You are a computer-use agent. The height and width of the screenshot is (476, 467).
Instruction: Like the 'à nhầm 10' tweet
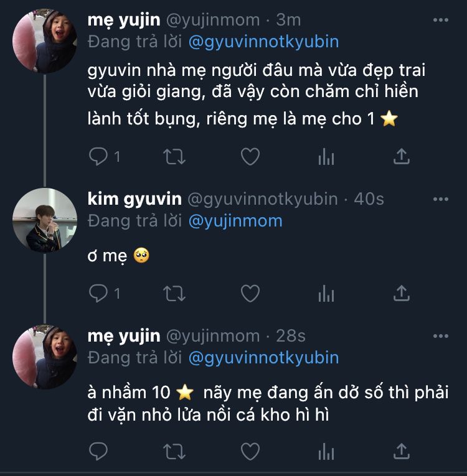coord(250,450)
